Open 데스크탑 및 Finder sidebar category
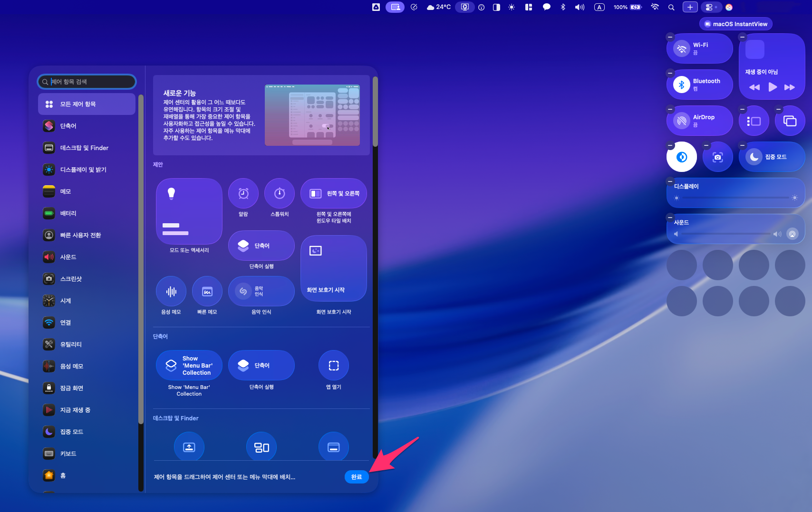Viewport: 812px width, 512px height. pos(87,148)
